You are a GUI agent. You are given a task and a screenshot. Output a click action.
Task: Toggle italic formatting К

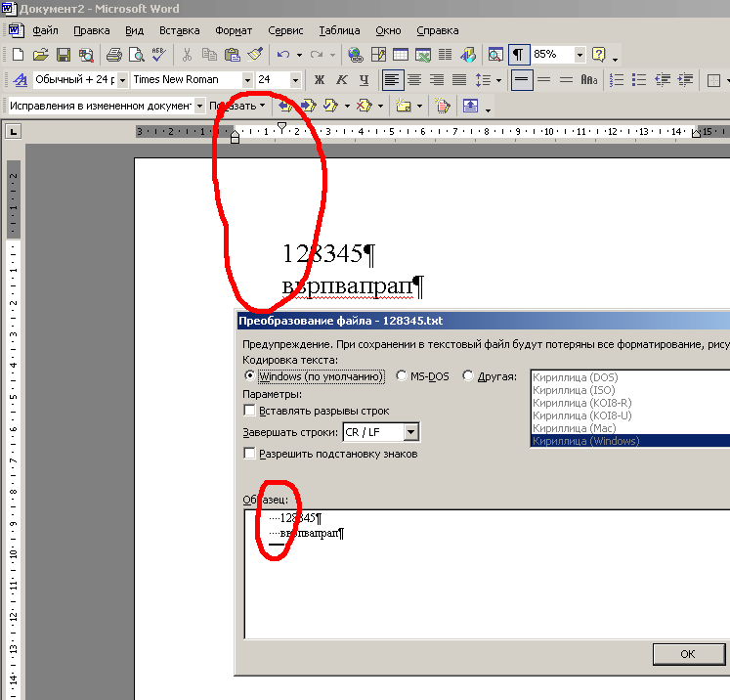pos(342,79)
